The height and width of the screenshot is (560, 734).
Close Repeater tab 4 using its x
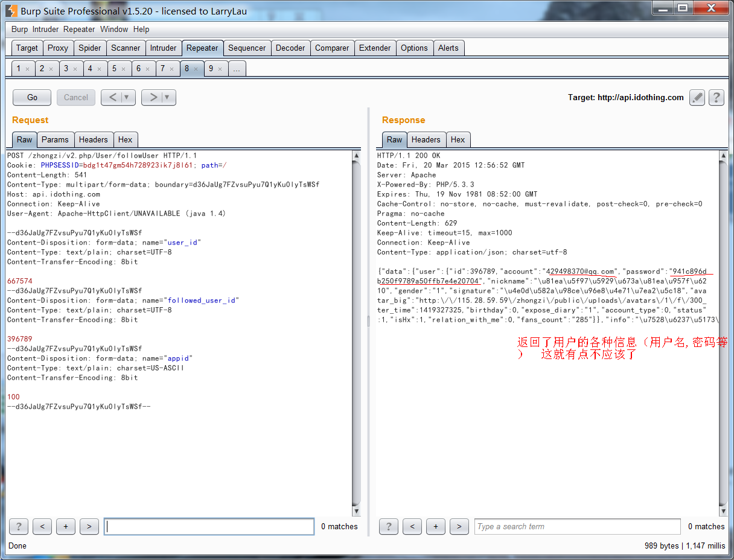[x=99, y=69]
